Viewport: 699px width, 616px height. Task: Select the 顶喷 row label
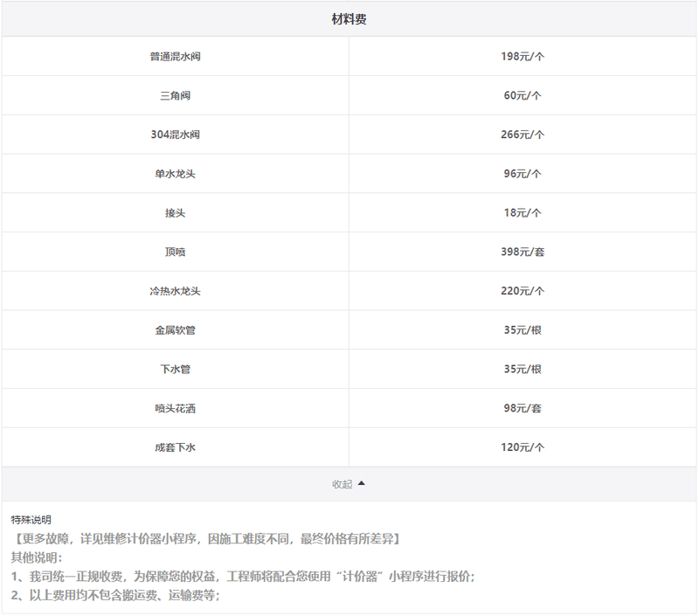(x=176, y=252)
